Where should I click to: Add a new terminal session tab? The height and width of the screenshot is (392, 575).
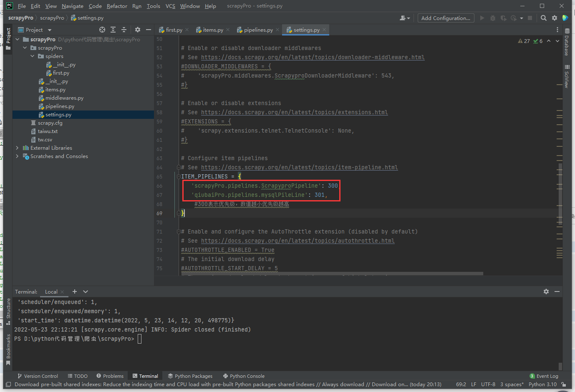coord(75,291)
